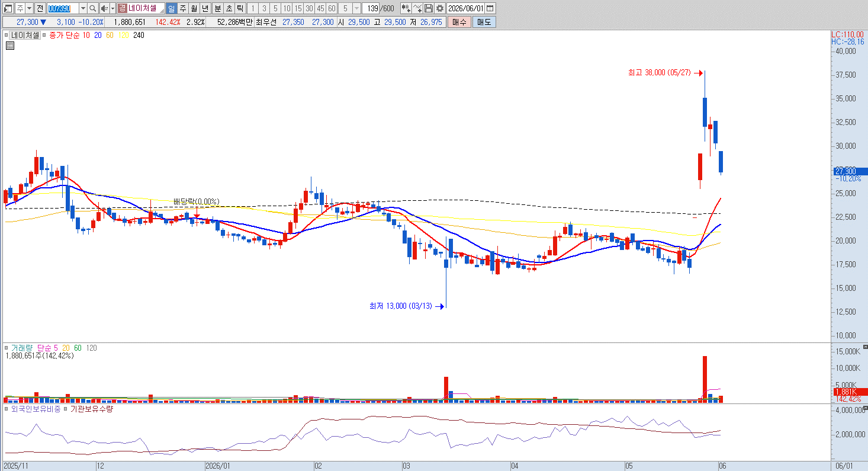
Task: Switch to 틱 tick chart period
Action: coord(240,8)
